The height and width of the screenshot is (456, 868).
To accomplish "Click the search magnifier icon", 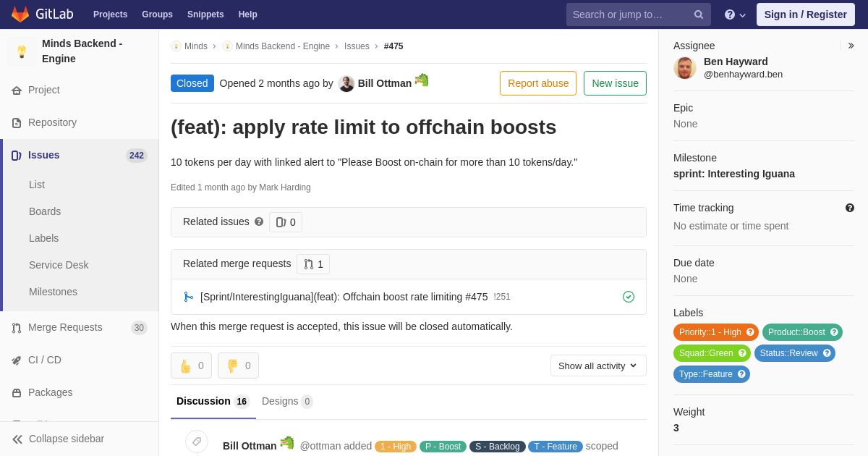I will 699,14.
